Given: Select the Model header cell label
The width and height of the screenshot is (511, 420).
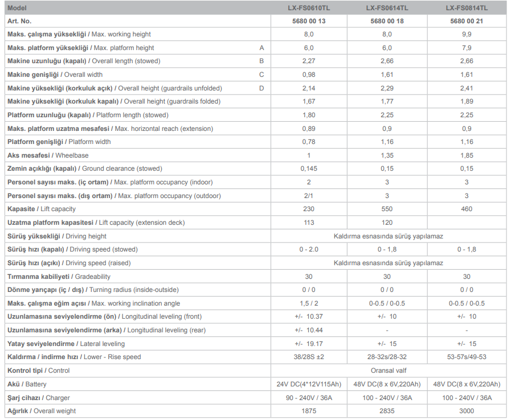Looking at the screenshot, I should click(x=17, y=8).
